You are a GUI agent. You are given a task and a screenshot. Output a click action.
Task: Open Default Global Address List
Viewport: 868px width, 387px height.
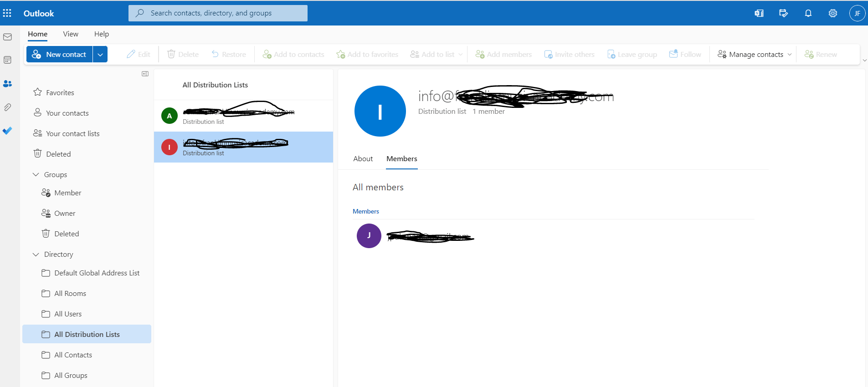pyautogui.click(x=87, y=273)
